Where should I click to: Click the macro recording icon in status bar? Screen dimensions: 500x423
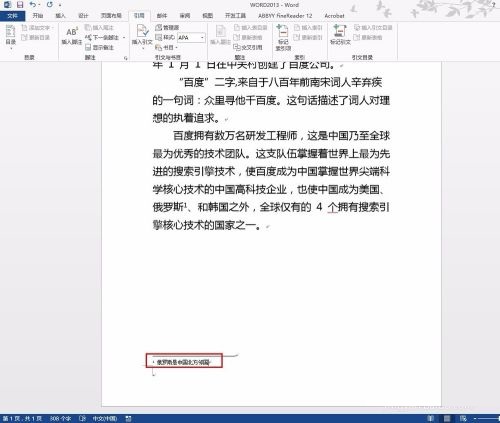click(128, 418)
